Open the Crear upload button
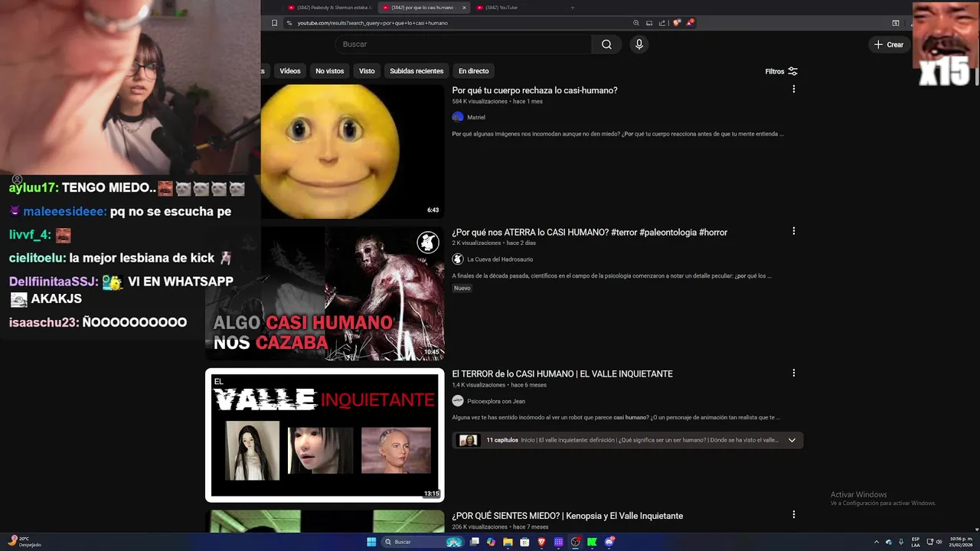 (889, 44)
